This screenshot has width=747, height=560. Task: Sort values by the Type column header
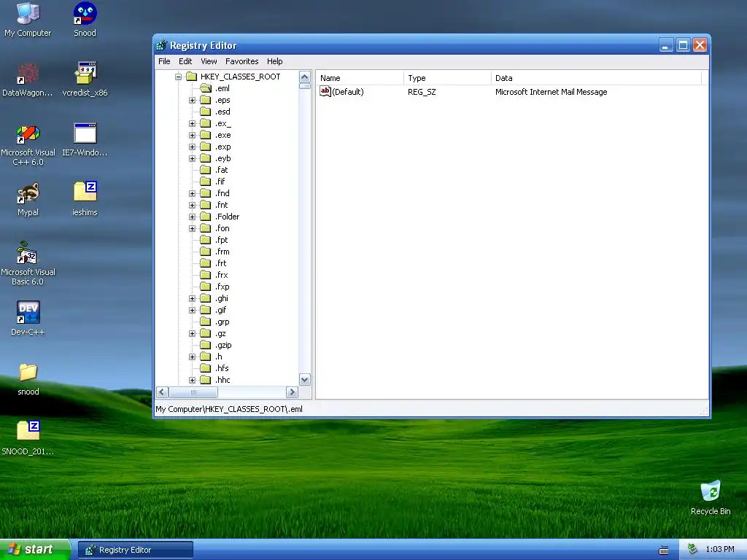[x=447, y=78]
